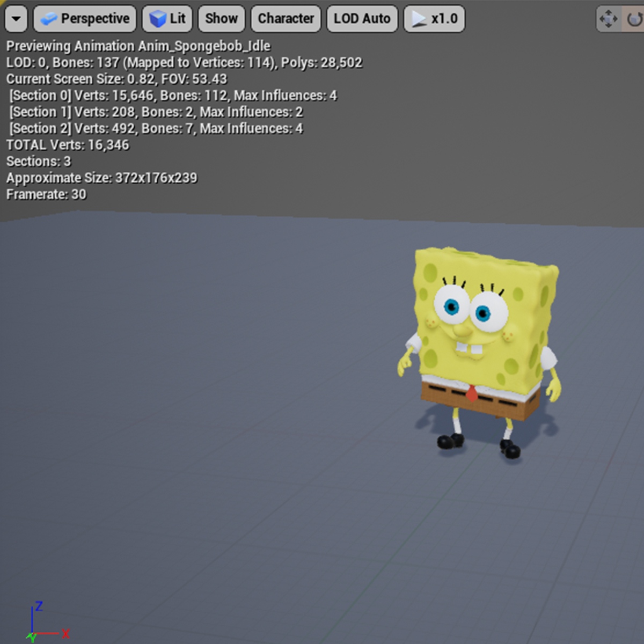The image size is (644, 644).
Task: Open the viewport options dropdown arrow
Action: (x=16, y=19)
